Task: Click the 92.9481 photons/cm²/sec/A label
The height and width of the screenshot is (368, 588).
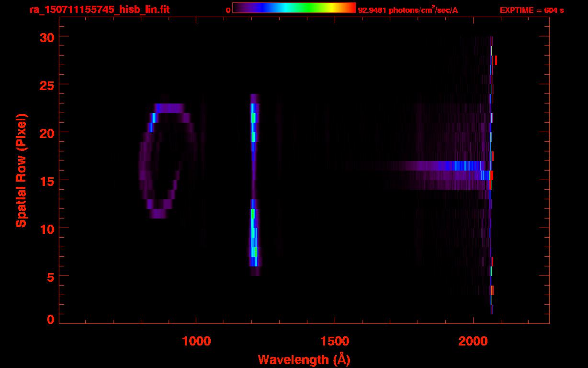Action: pos(408,10)
